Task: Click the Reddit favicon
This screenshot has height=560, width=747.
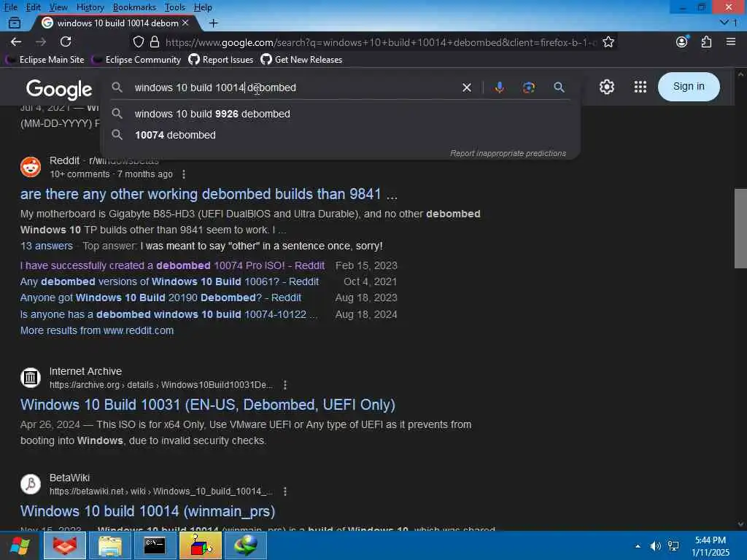Action: (31, 167)
